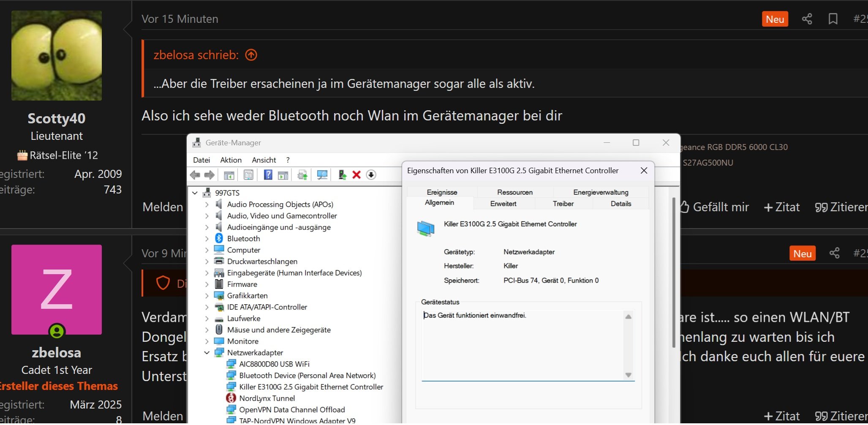Toggle the action pane toolbar icon

click(x=283, y=175)
